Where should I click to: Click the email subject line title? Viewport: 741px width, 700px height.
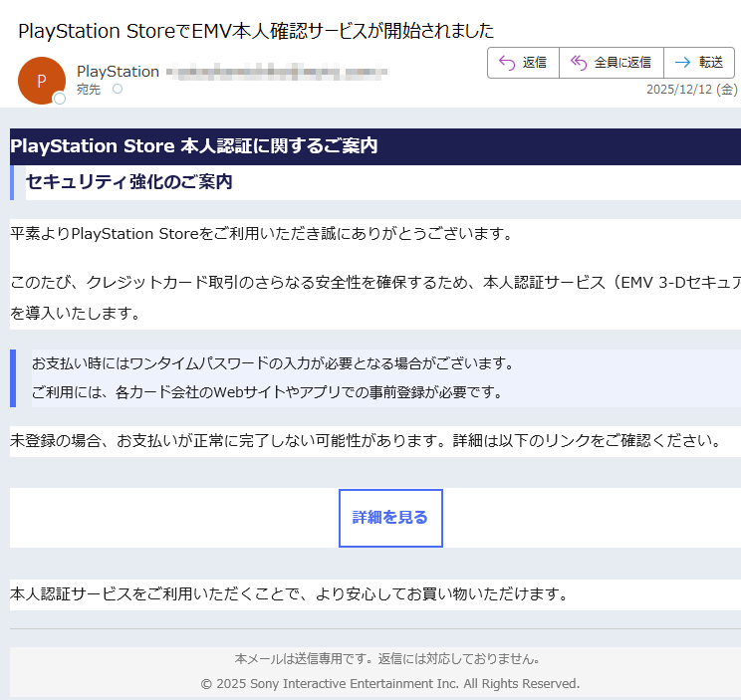pos(256,31)
